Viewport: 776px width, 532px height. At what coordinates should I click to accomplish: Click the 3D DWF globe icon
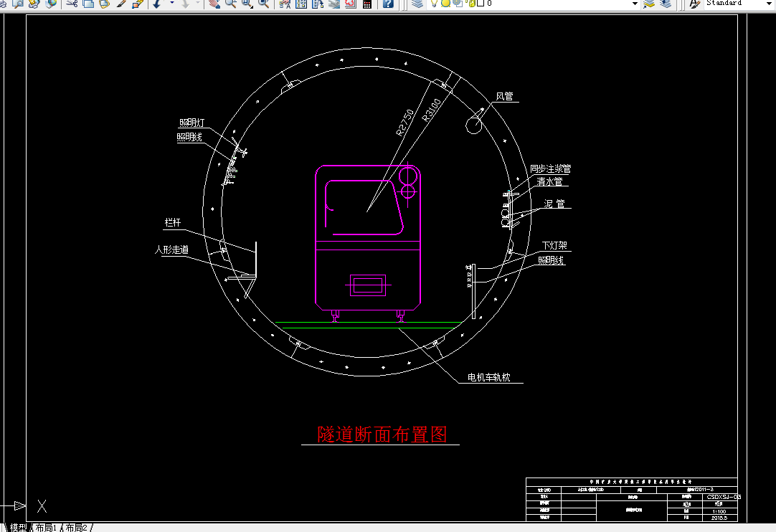[x=50, y=4]
